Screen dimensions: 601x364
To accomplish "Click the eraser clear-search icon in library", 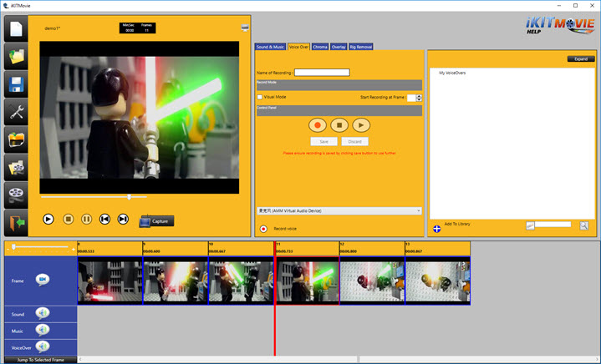I will point(530,226).
